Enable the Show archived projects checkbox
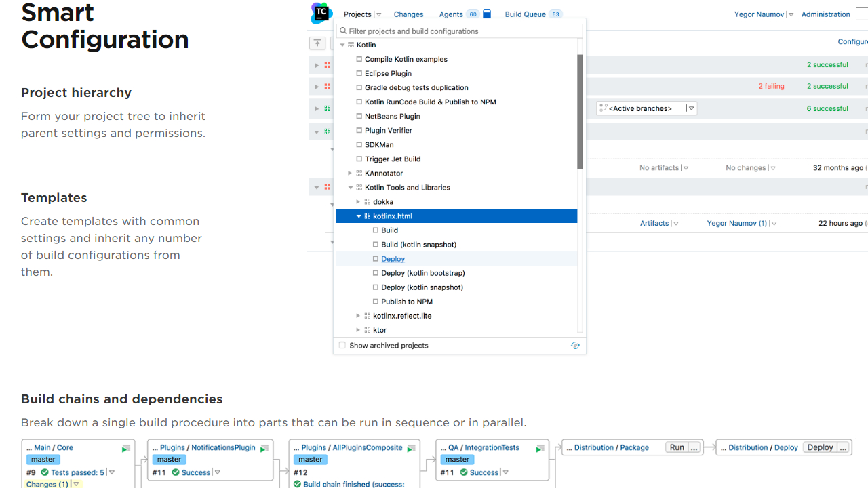 pyautogui.click(x=342, y=346)
